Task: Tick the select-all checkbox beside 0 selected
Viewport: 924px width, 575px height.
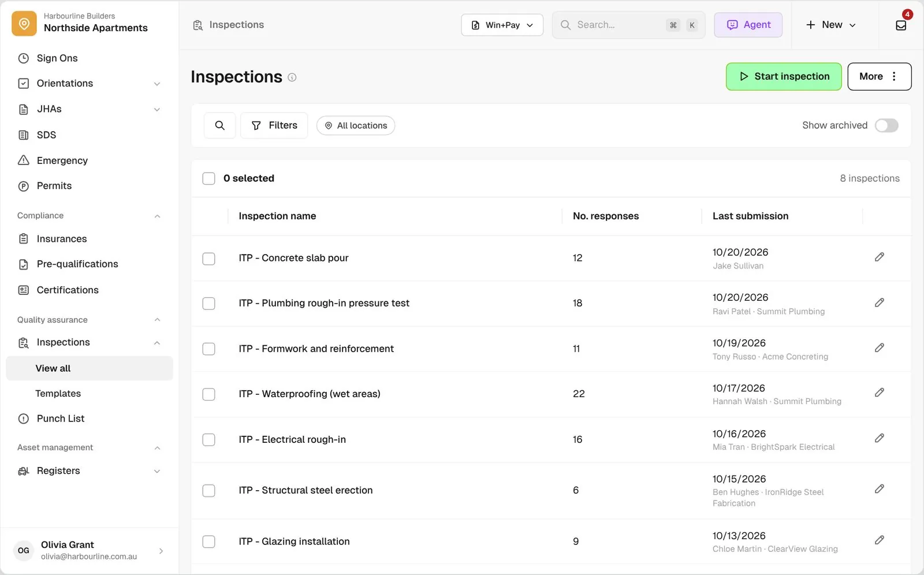Action: click(x=208, y=178)
